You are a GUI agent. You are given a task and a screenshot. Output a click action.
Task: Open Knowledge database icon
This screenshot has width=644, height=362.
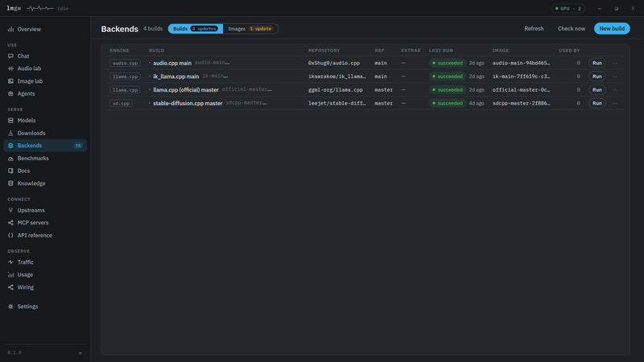click(x=10, y=183)
